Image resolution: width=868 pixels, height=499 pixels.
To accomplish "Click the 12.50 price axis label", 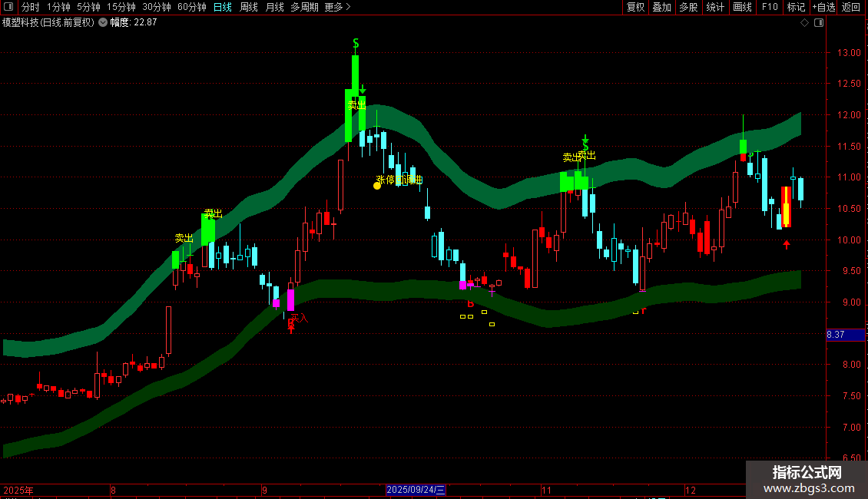I will tap(849, 84).
